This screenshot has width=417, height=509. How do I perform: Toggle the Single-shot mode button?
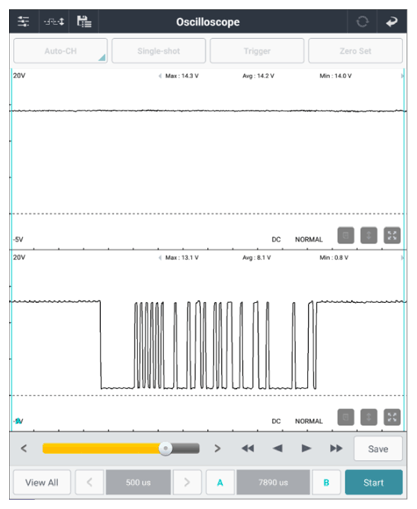[159, 51]
